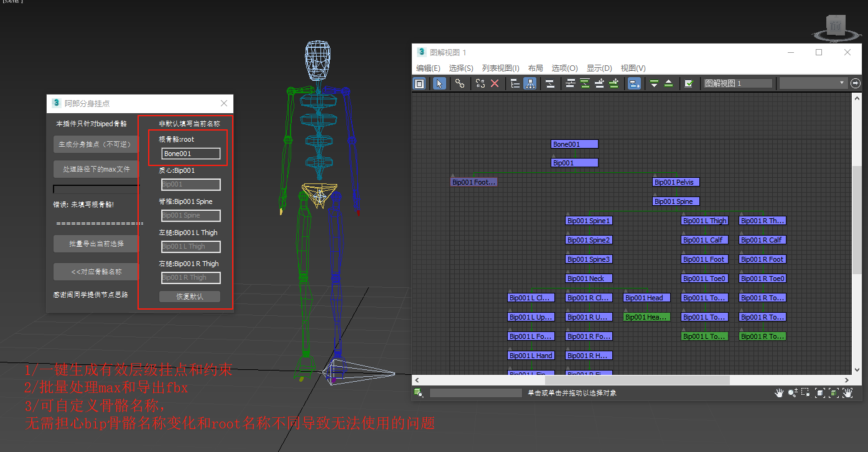Click 生成分身挂点（不可逆） button
This screenshot has height=452, width=868.
[96, 144]
